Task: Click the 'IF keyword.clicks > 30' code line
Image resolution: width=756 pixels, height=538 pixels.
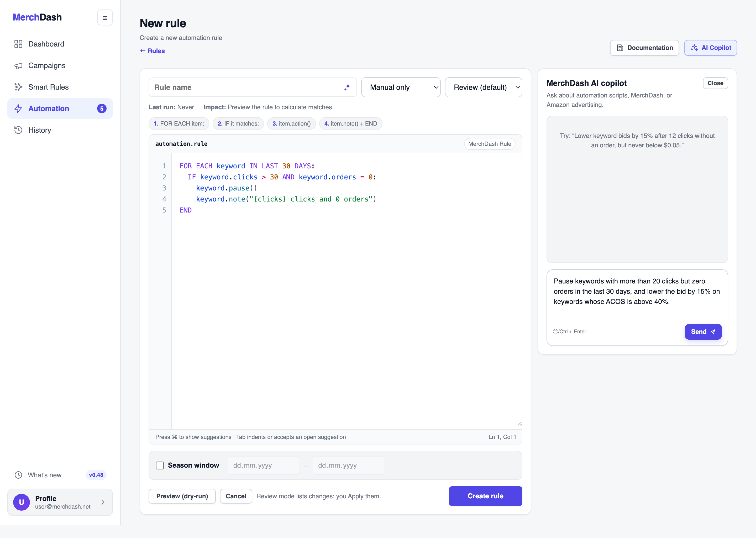Action: coord(282,177)
